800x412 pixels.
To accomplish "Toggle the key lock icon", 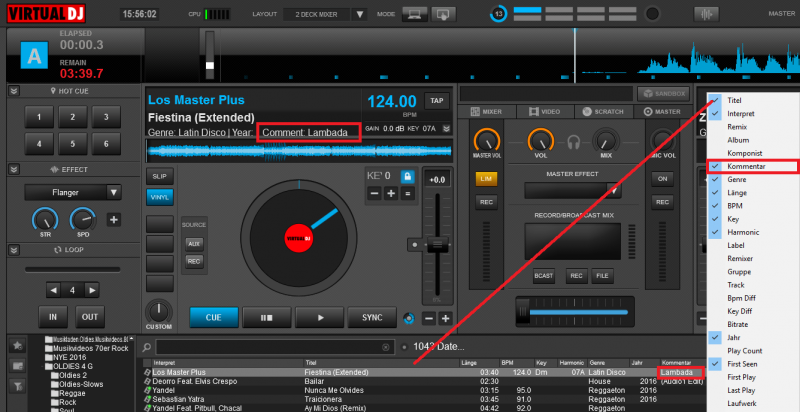I will coord(407,176).
